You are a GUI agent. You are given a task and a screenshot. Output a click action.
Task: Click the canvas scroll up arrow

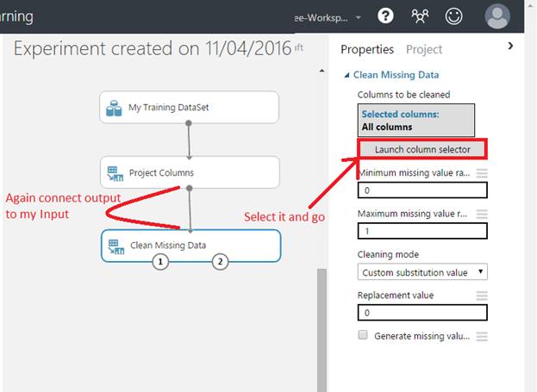[322, 72]
